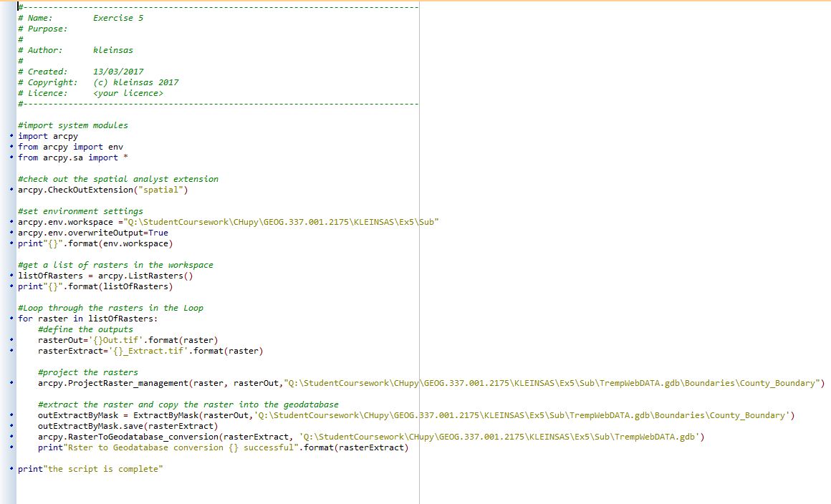Click the arcpy.RasterToGeodatabase_conversion call line
831x504 pixels.
(x=372, y=437)
